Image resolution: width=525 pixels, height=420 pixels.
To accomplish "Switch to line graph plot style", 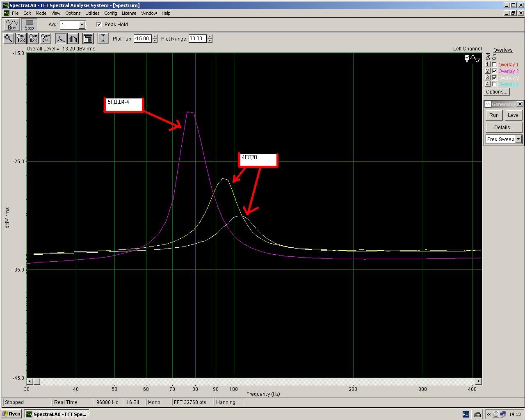I will click(x=60, y=39).
